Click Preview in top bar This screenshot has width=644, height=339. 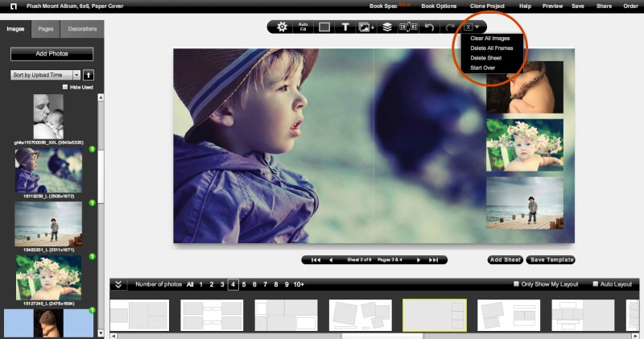click(x=552, y=6)
